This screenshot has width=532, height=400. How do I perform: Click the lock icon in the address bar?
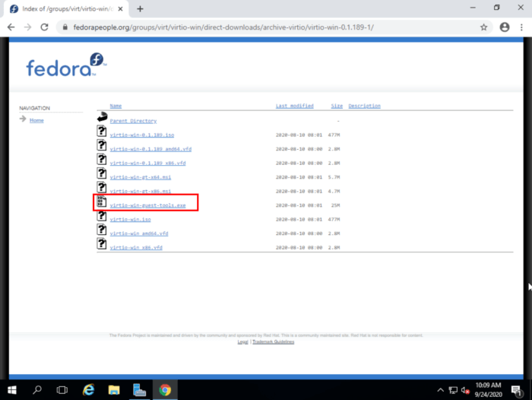click(x=65, y=27)
